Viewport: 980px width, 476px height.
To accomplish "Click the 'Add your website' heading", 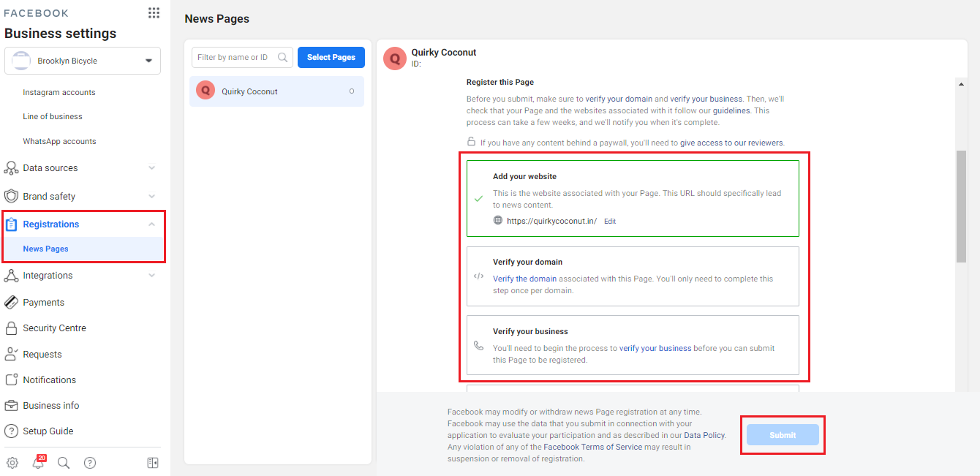I will (x=524, y=176).
